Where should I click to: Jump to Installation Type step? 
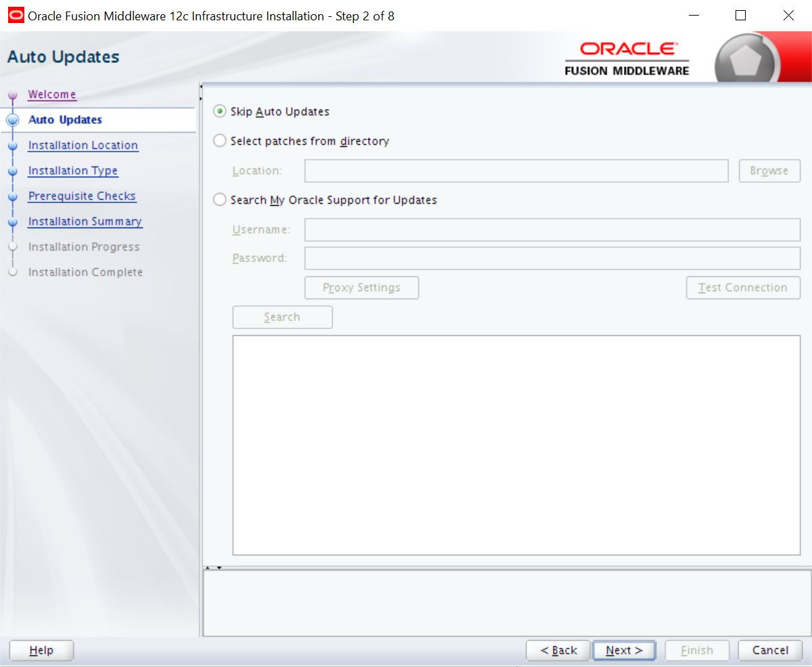click(72, 171)
